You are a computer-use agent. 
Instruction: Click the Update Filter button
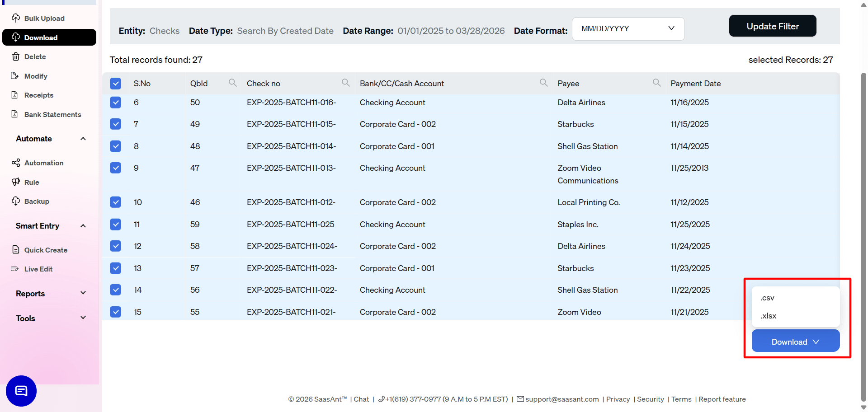[772, 26]
